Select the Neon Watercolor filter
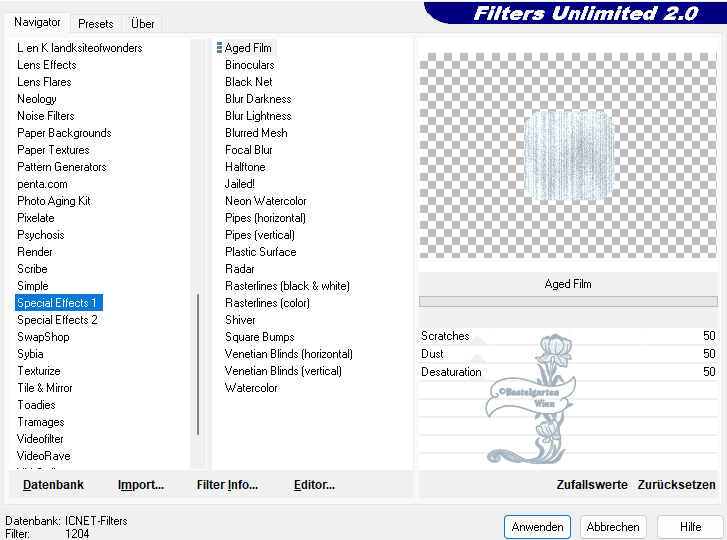The image size is (727, 540). 266,201
